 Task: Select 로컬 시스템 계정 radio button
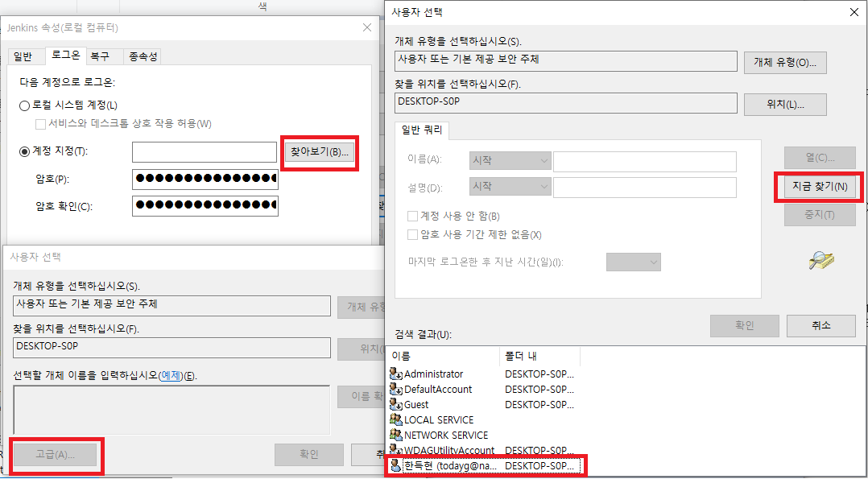(24, 105)
